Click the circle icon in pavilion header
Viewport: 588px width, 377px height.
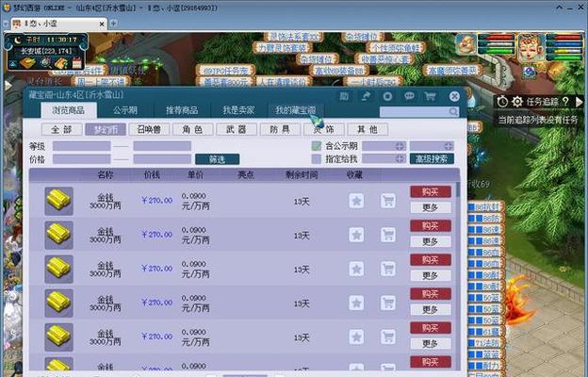point(387,96)
